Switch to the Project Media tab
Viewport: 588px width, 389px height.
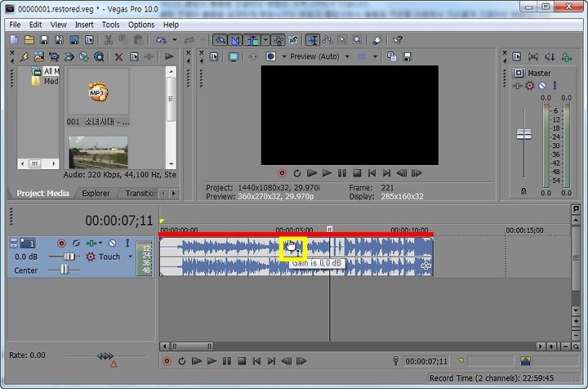(42, 194)
